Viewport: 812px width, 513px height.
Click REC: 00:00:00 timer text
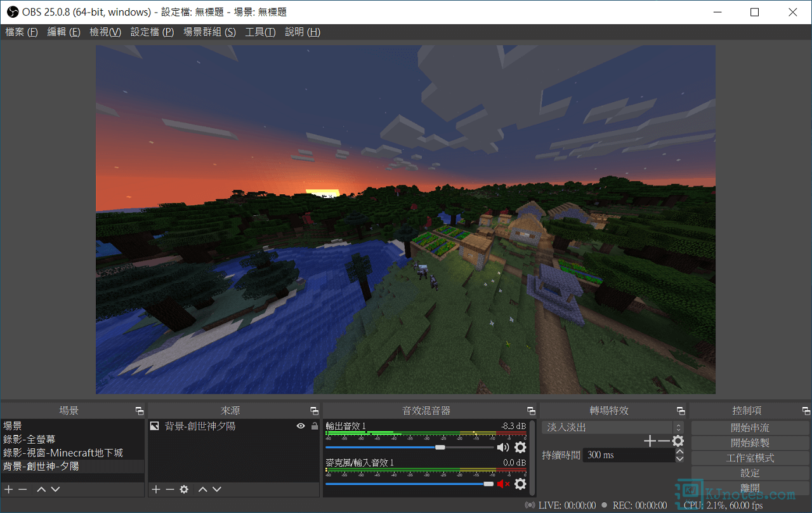click(x=640, y=505)
